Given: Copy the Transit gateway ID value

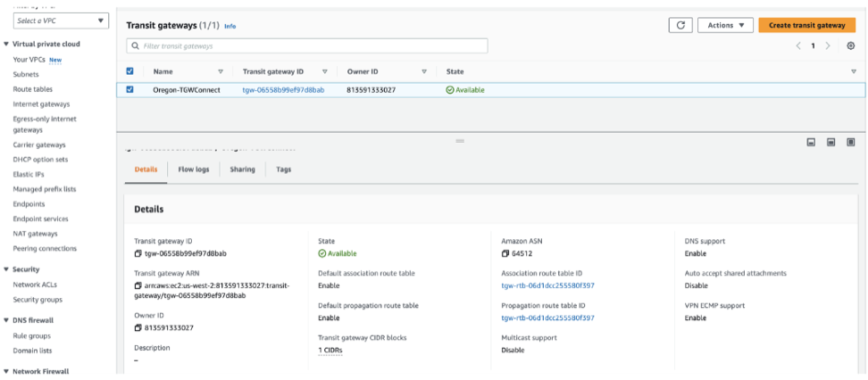Looking at the screenshot, I should tap(138, 253).
